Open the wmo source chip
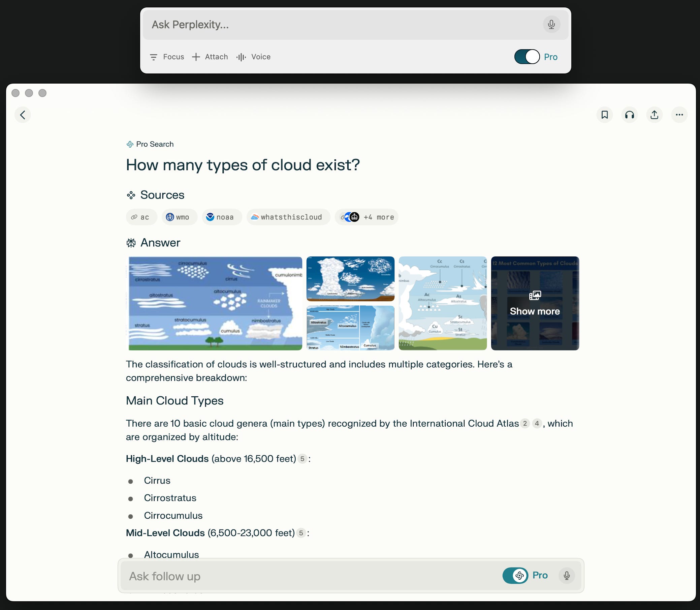Screen dimensions: 700x610 point(179,217)
